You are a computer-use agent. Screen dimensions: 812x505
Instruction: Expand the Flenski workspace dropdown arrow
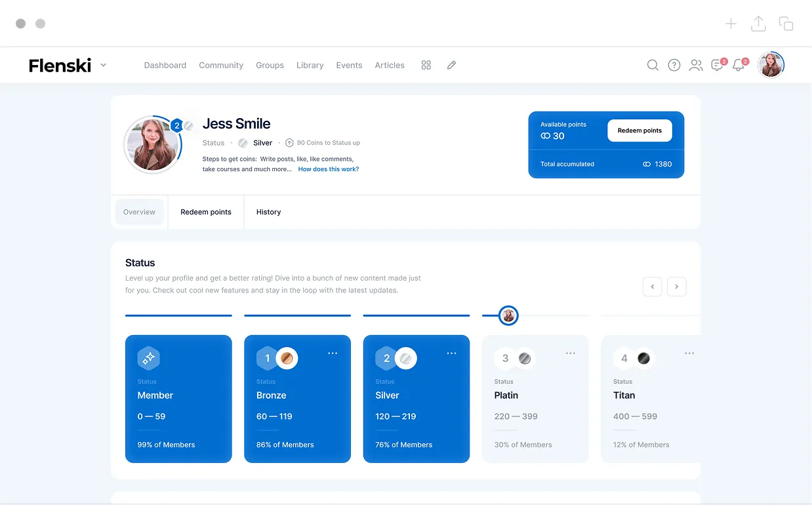pos(104,65)
